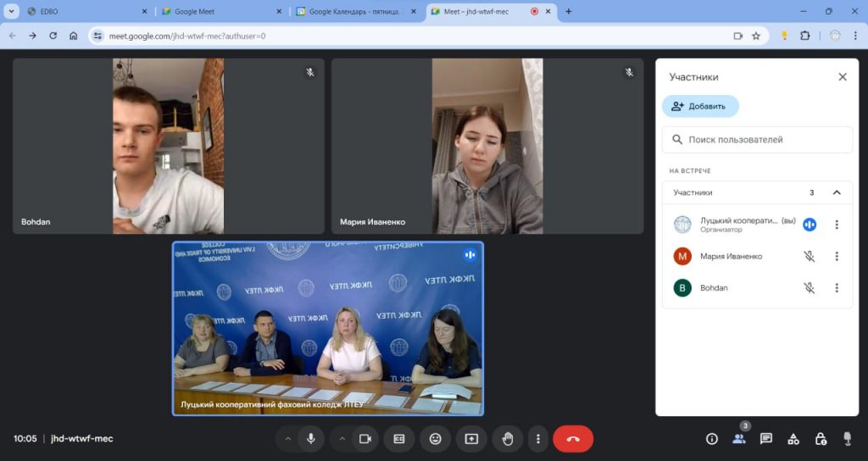Raise your hand in the meeting

coord(508,439)
